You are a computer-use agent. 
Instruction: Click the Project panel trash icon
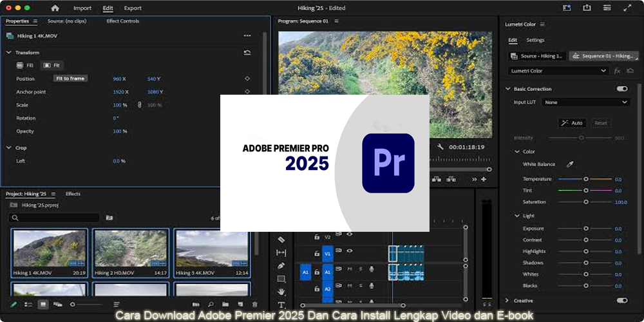coord(254,305)
